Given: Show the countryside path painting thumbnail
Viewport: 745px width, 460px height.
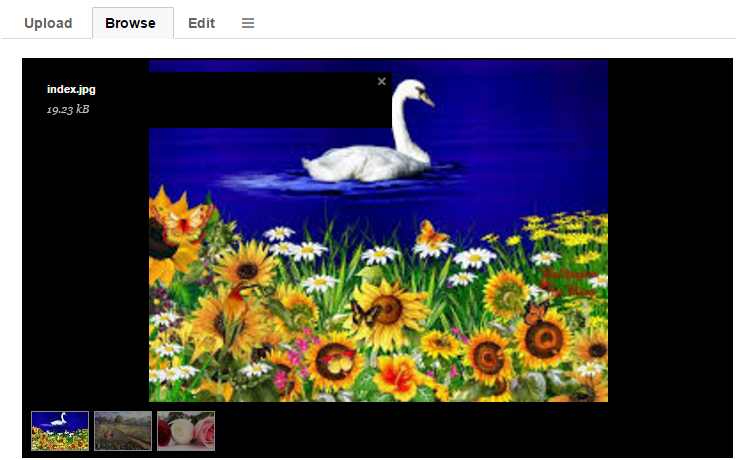Looking at the screenshot, I should tap(123, 431).
